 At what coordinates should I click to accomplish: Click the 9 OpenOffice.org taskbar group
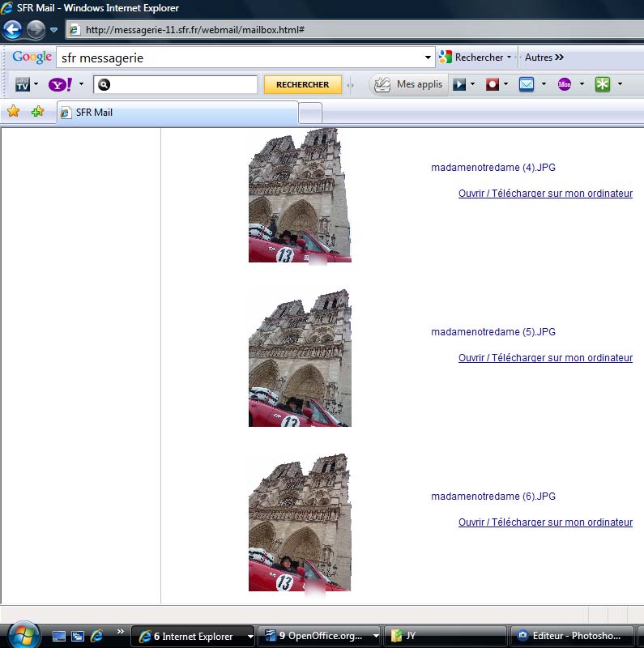coord(319,637)
